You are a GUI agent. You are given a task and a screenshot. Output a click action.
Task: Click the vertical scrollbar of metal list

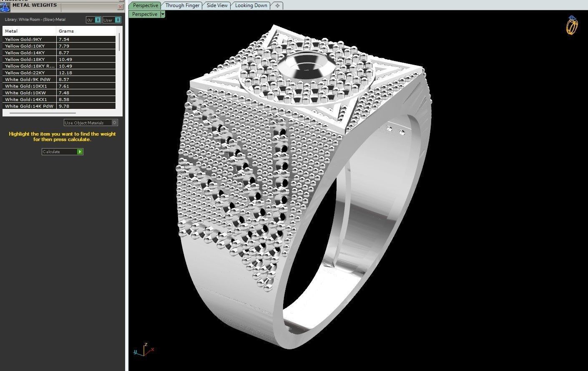click(x=119, y=42)
